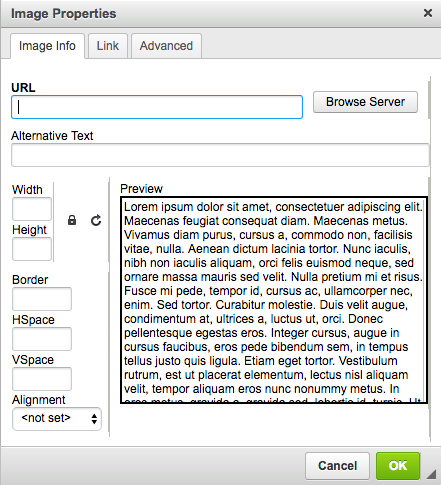Viewport: 441px width, 485px height.
Task: Focus the URL input field
Action: tap(157, 107)
